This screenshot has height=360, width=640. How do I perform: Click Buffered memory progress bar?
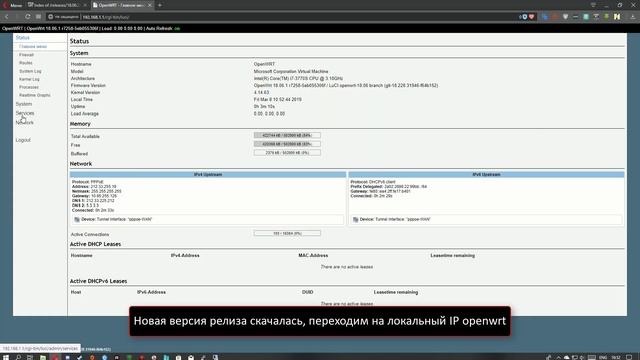tap(287, 153)
